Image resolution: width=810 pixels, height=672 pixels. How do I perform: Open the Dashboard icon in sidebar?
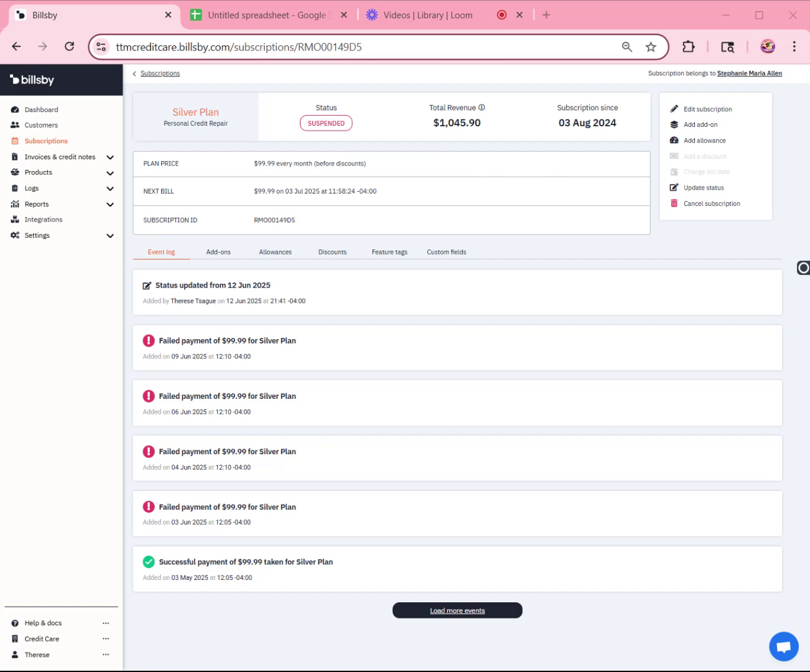pyautogui.click(x=15, y=110)
